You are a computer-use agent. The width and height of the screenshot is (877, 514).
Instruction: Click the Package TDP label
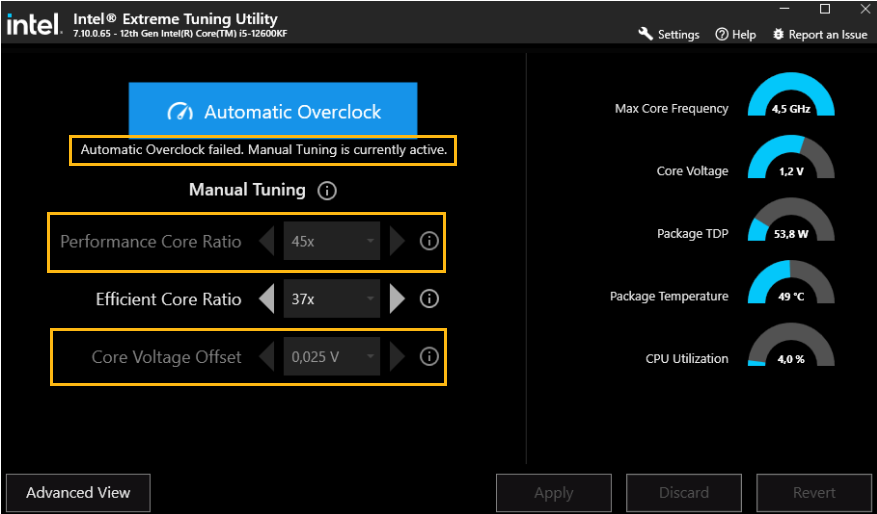[x=692, y=234]
